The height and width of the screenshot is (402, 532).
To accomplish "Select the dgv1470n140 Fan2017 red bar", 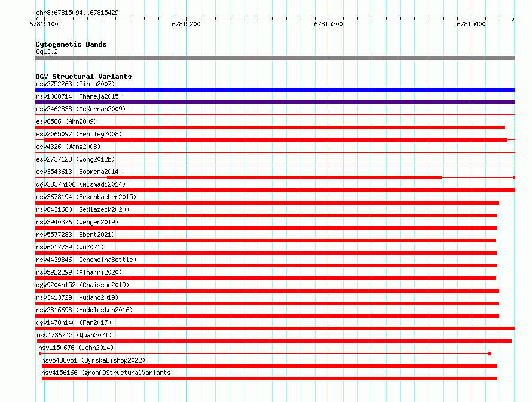I will (x=275, y=328).
